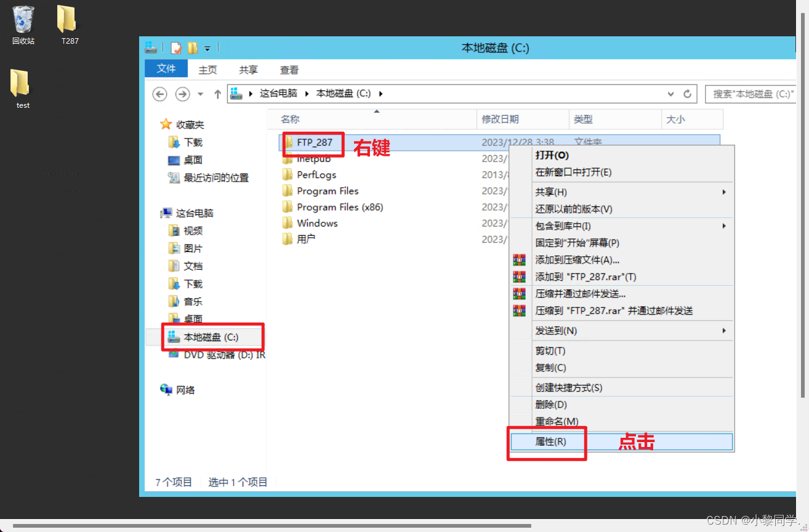The height and width of the screenshot is (532, 809).
Task: Expand the arrow after 这台电脑 in the address bar
Action: pos(306,94)
